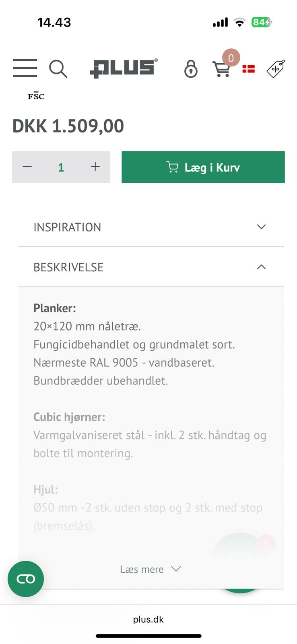
Task: Click the Læg i Kurv button
Action: [x=203, y=167]
